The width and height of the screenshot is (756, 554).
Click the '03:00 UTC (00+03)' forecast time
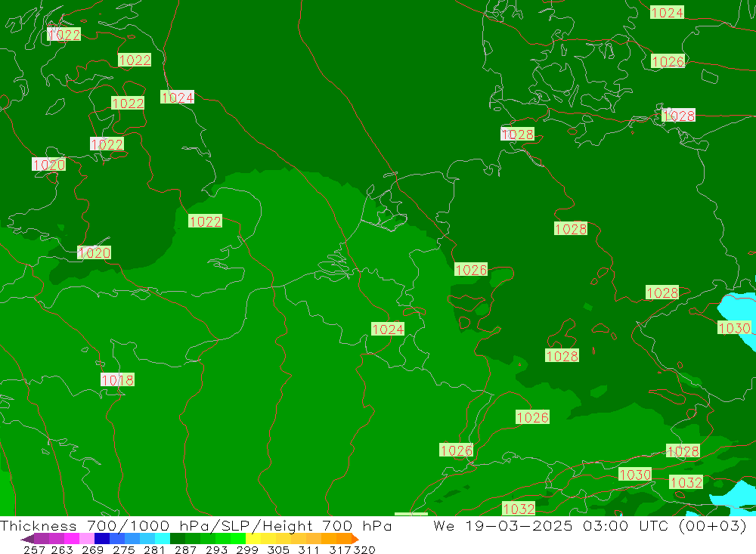tap(665, 525)
